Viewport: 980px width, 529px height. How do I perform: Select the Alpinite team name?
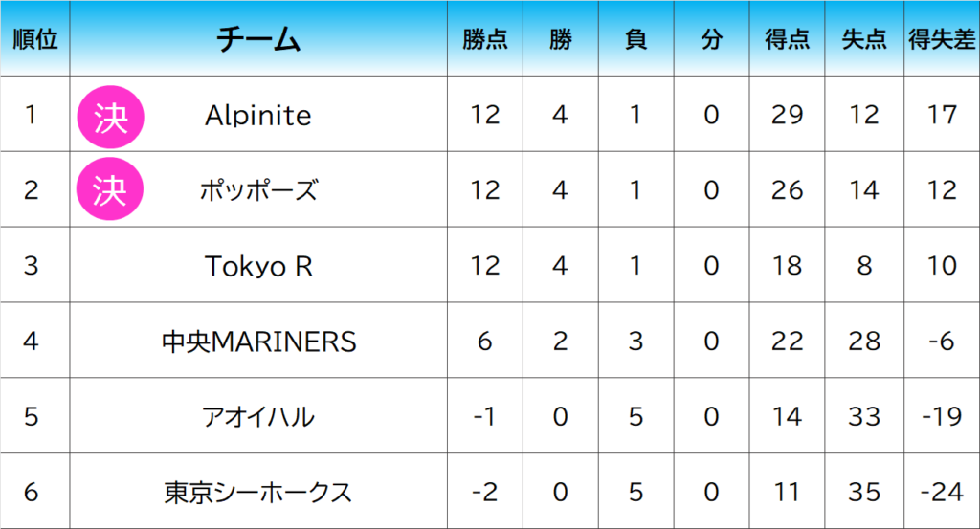tap(258, 116)
